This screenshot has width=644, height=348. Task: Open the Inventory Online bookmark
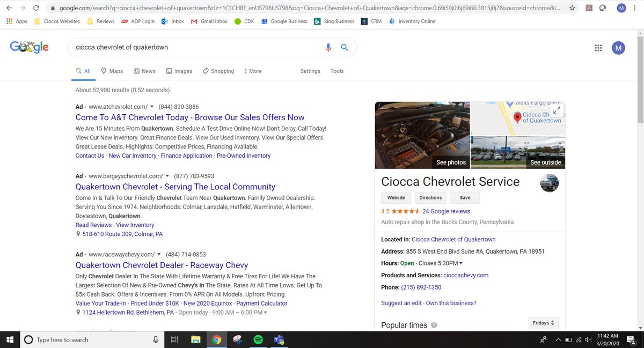coord(412,21)
